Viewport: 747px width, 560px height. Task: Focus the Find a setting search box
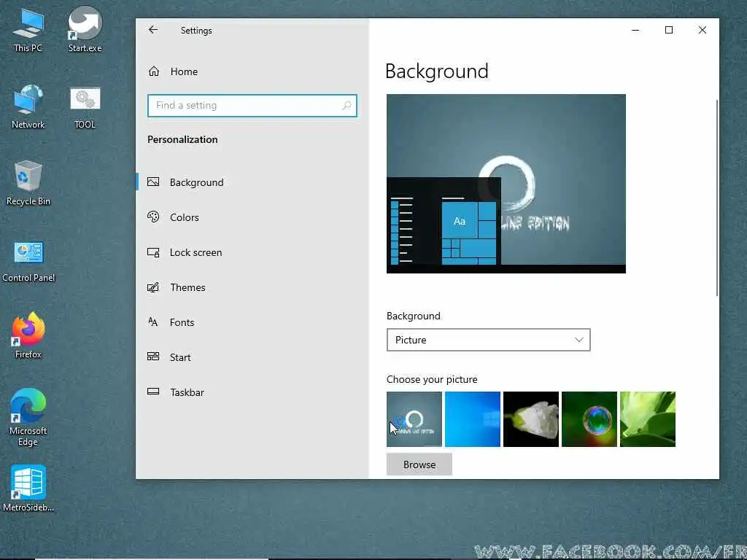coord(252,105)
